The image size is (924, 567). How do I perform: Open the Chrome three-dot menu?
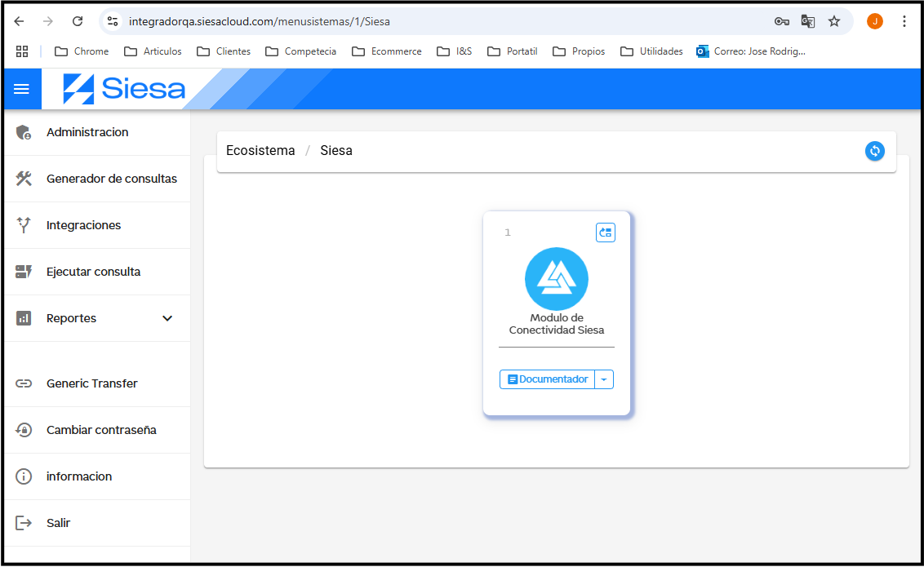tap(904, 22)
